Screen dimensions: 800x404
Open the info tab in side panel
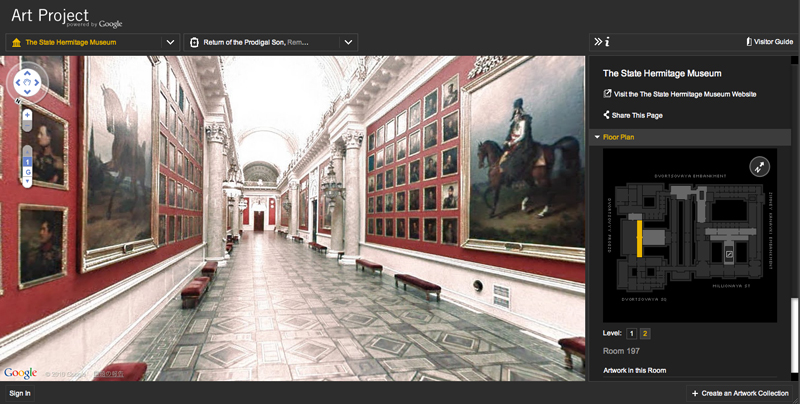608,42
